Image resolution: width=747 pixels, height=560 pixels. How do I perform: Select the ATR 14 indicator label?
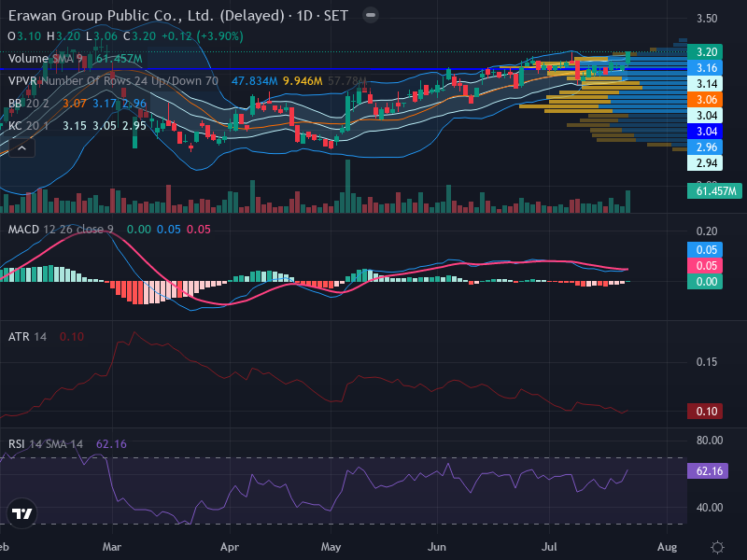point(27,337)
